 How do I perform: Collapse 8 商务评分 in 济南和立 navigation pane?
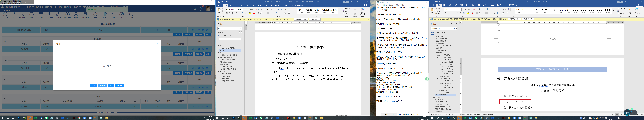click(434, 53)
